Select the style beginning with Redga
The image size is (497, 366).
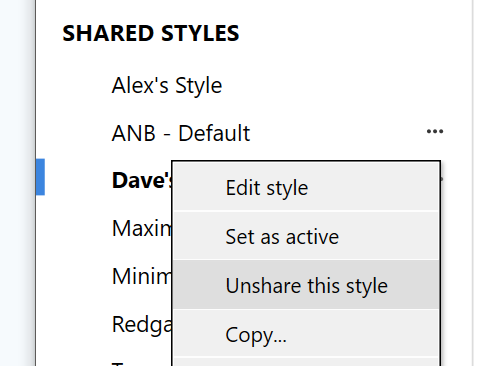tap(142, 324)
